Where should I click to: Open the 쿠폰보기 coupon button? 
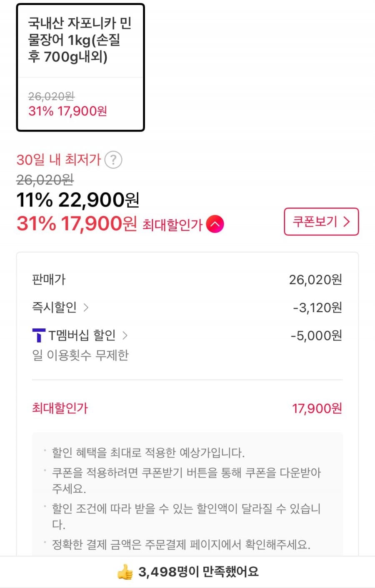[321, 221]
